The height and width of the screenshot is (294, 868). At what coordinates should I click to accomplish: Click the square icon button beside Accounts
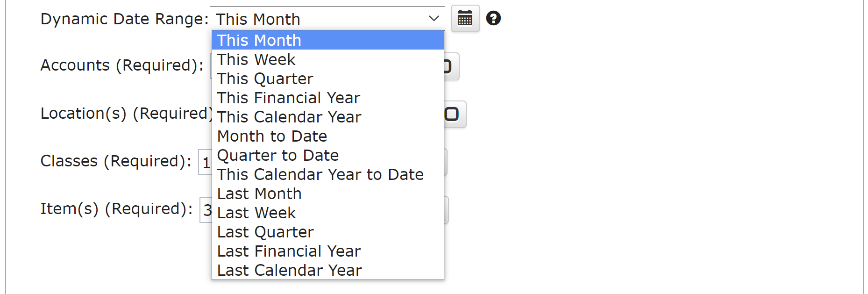[x=451, y=66]
